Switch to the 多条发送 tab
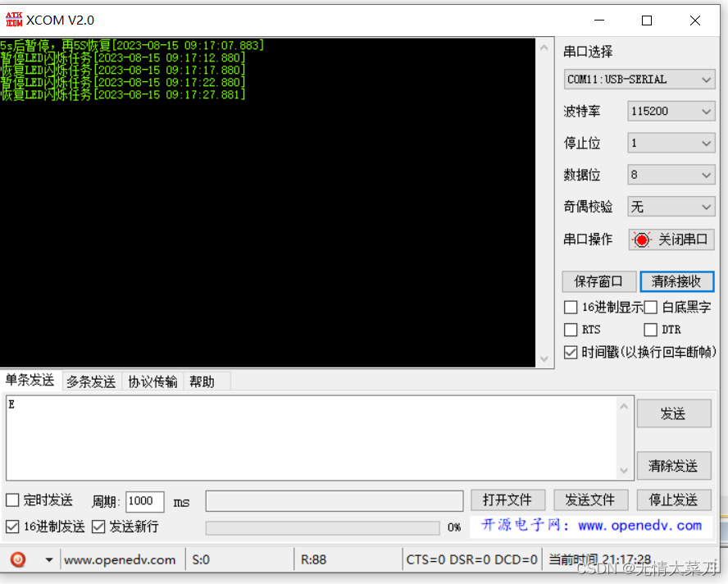The image size is (728, 584). [91, 381]
